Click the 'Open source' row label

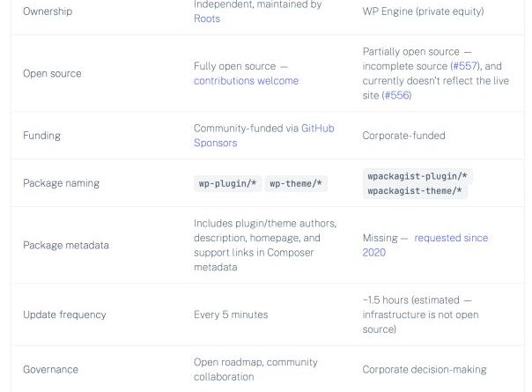click(x=52, y=74)
